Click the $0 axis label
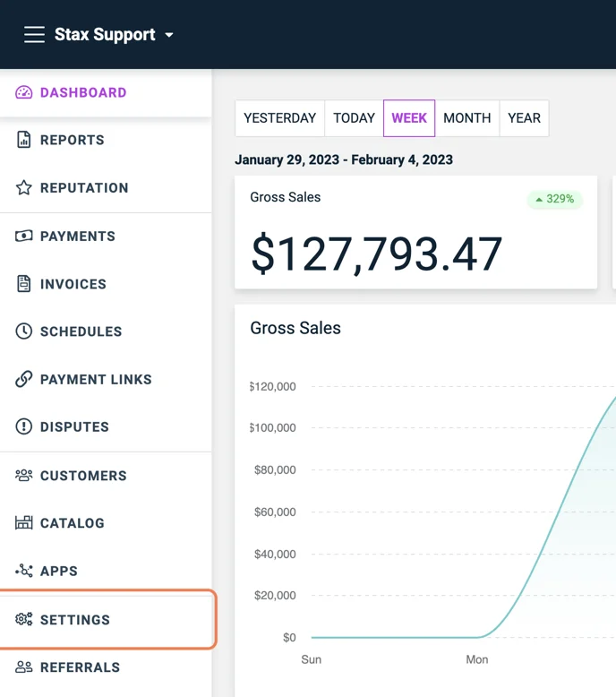616x697 pixels. click(x=289, y=638)
